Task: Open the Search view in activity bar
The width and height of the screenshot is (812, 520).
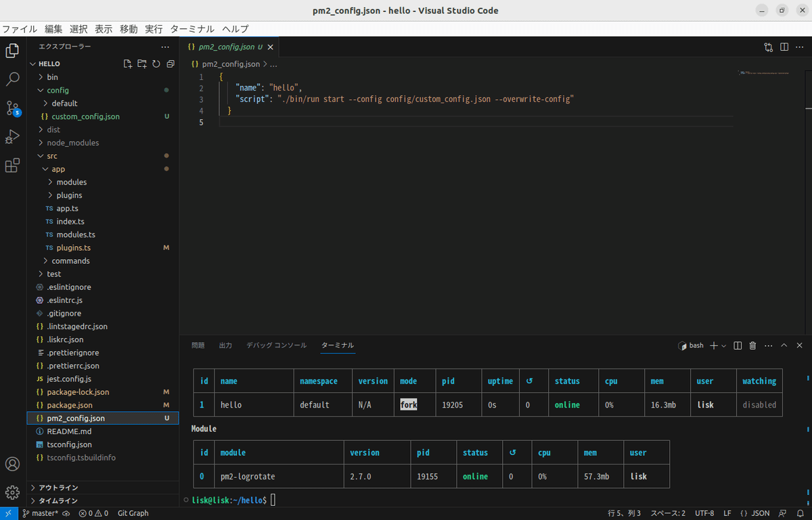Action: (x=12, y=79)
